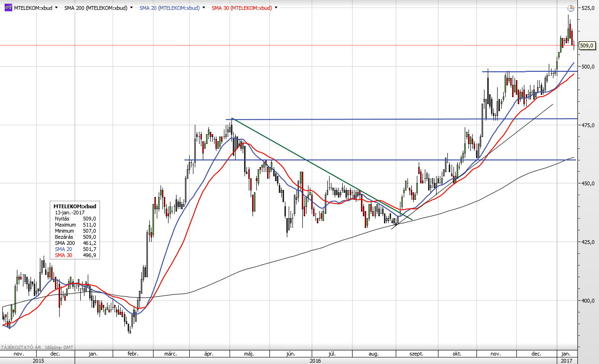Image resolution: width=599 pixels, height=364 pixels.
Task: Click the SMA 30 value 496,9
Action: 90,255
